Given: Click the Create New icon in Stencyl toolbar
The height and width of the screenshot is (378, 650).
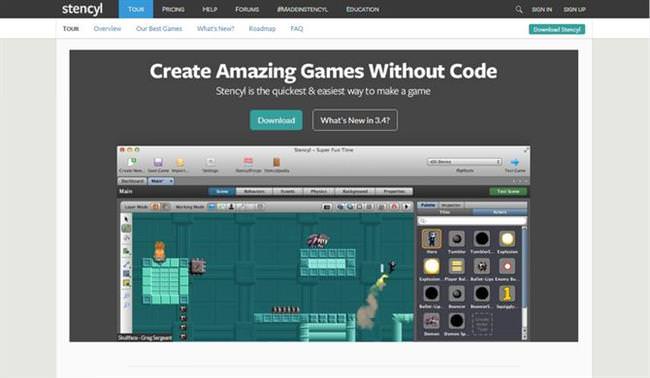Looking at the screenshot, I should [x=132, y=162].
